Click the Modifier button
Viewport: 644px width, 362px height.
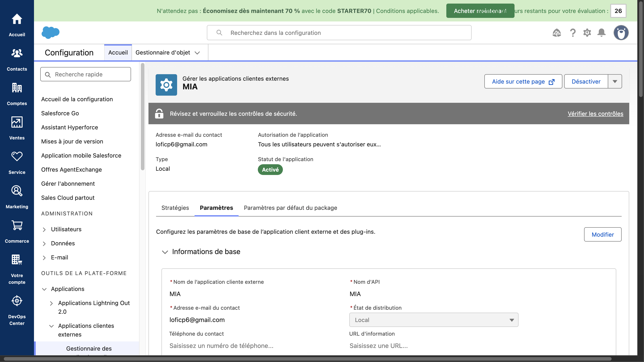tap(602, 235)
